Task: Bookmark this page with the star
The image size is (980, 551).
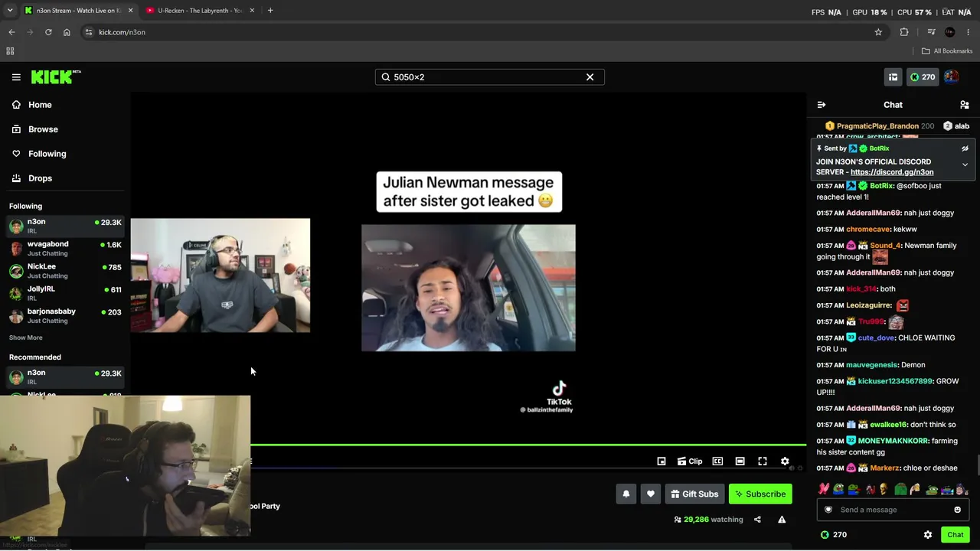Action: click(878, 32)
